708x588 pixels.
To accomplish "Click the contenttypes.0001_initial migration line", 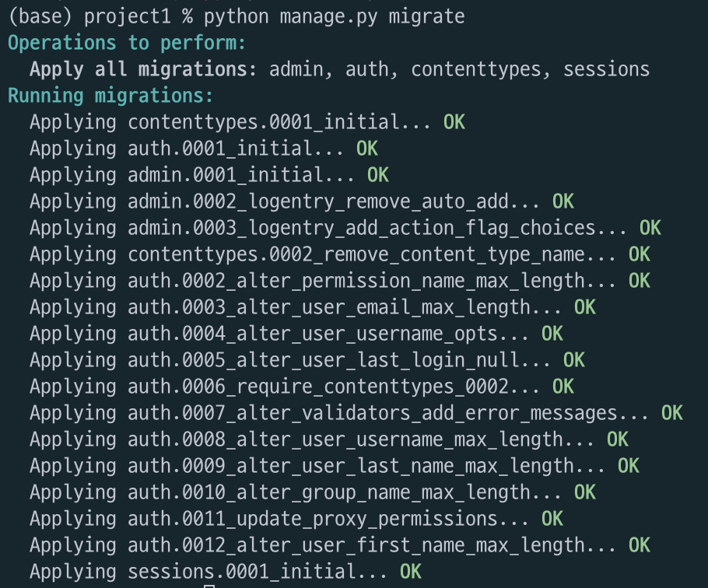I will [x=247, y=123].
